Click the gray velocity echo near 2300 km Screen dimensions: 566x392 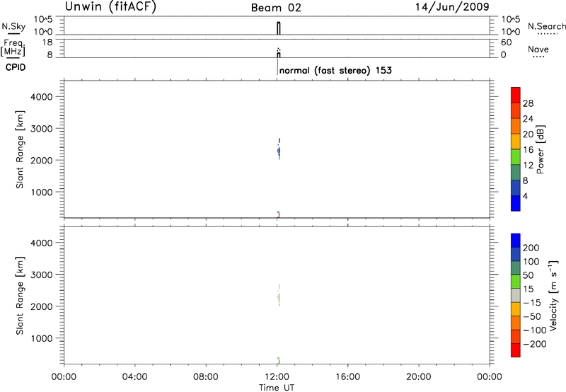(x=279, y=296)
